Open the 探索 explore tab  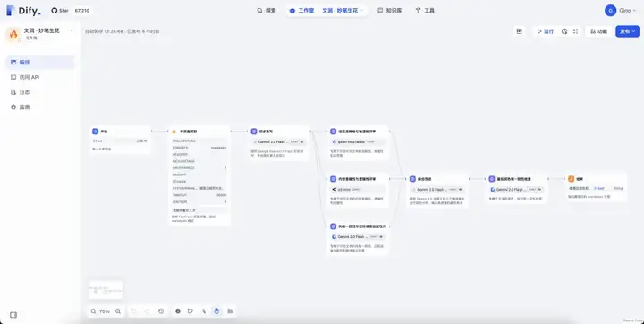point(267,11)
